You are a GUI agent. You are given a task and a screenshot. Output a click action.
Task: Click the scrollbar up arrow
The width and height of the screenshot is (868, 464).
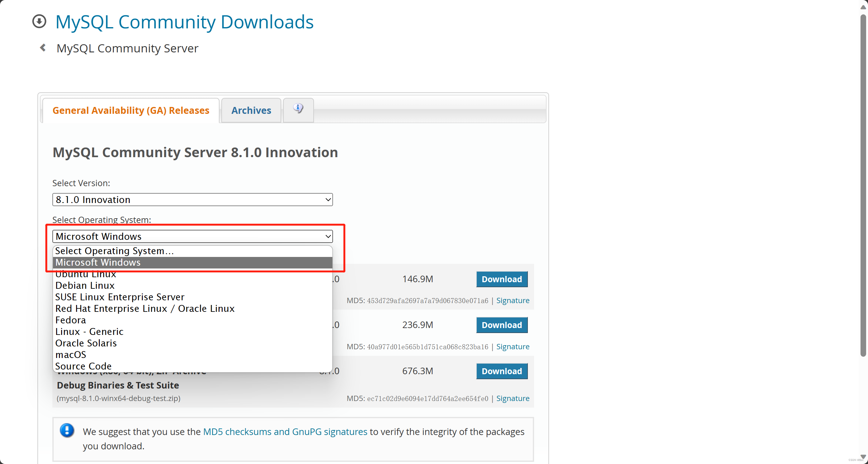pos(863,7)
